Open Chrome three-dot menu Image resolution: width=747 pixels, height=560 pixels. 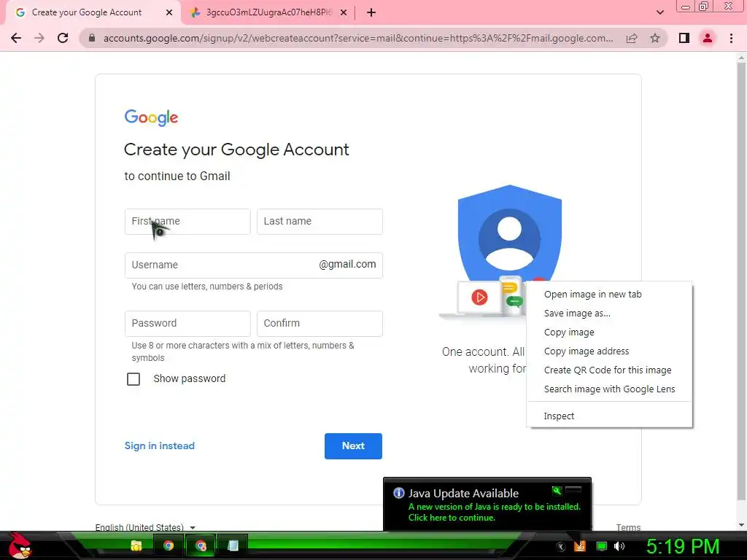(731, 38)
